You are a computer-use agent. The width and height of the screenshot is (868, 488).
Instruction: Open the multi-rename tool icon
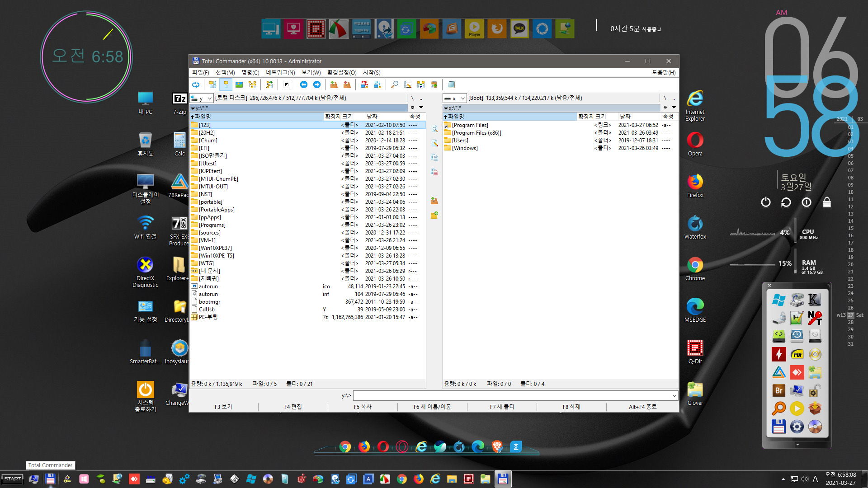pos(408,84)
